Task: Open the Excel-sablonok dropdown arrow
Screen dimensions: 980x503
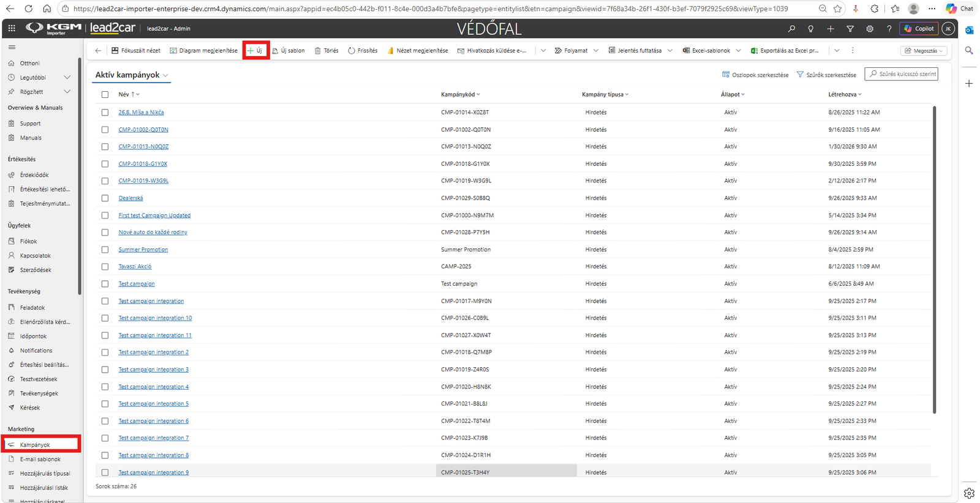Action: coord(738,51)
